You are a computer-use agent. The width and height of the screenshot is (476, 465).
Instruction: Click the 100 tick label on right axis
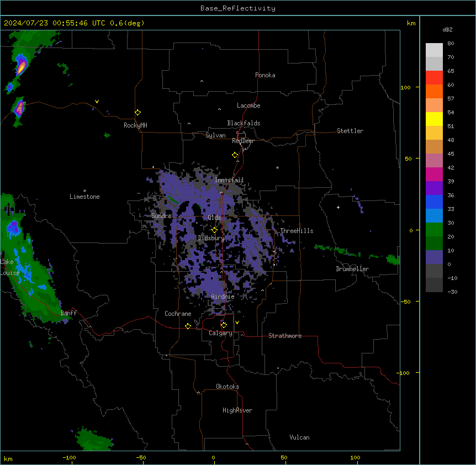tap(405, 87)
